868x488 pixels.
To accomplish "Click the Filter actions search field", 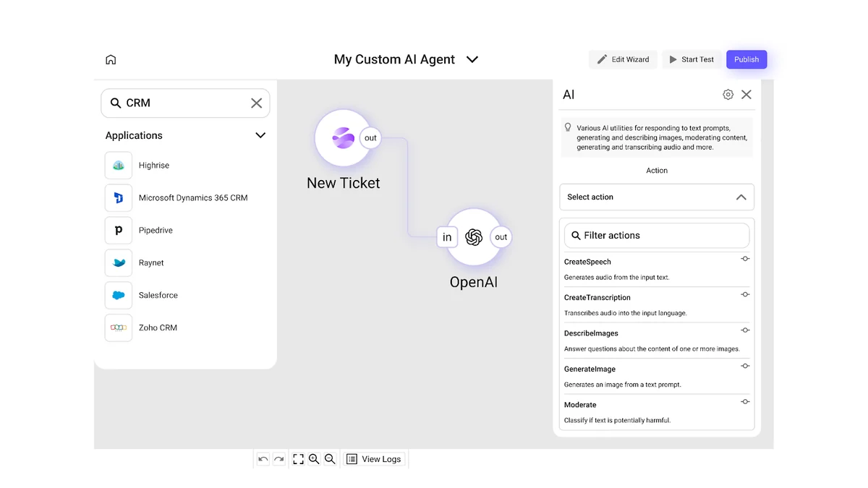I will coord(657,236).
